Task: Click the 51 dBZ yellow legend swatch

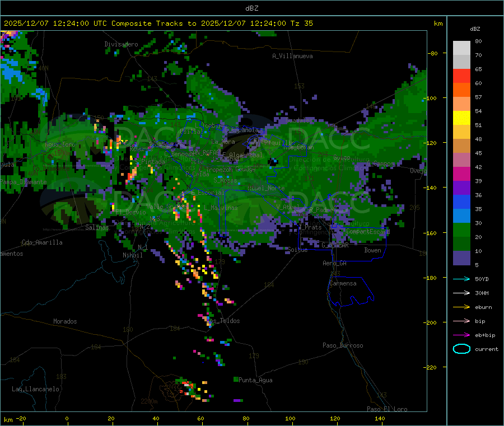Action: click(461, 118)
